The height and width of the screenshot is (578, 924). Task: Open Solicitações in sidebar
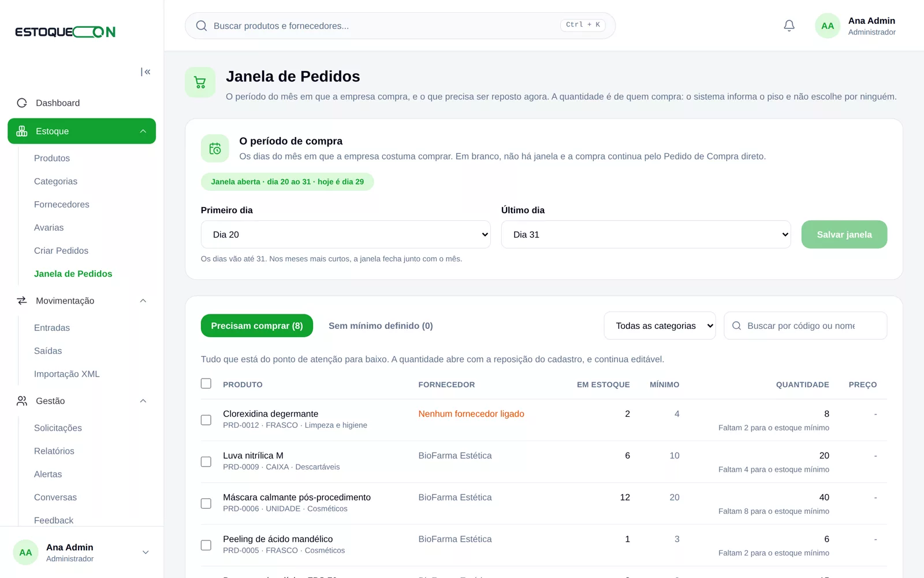click(58, 428)
